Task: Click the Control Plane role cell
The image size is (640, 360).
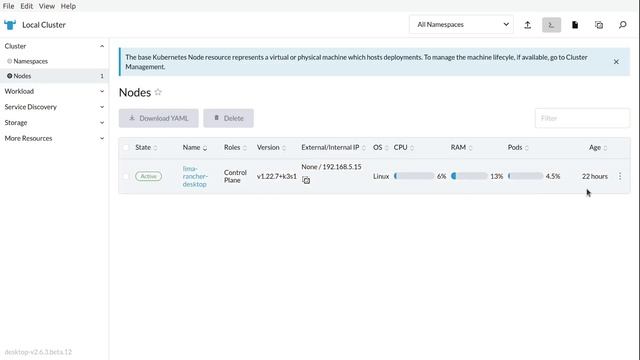Action: (235, 176)
